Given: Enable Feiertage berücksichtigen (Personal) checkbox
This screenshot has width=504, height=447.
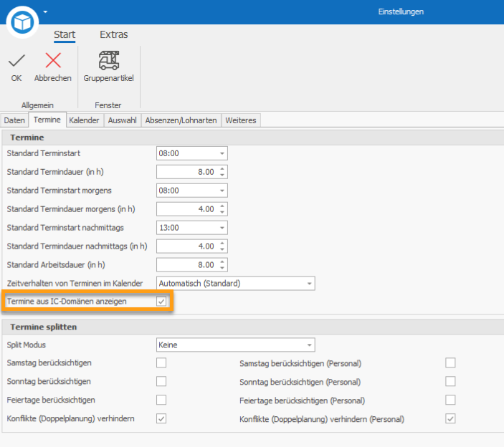Looking at the screenshot, I should click(x=450, y=400).
